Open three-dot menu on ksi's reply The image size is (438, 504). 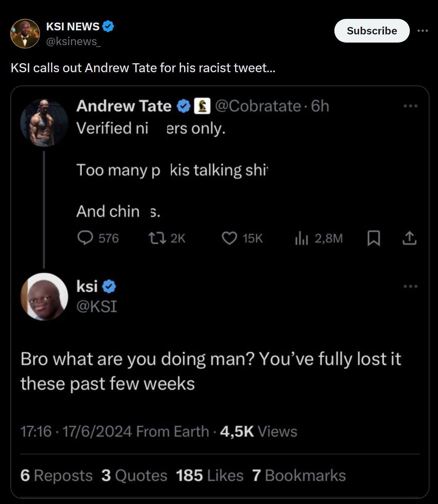coord(411,286)
